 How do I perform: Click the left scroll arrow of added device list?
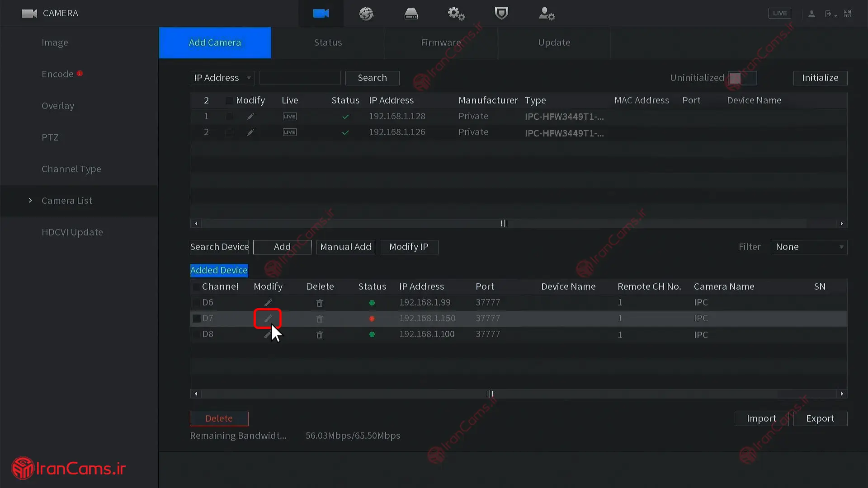[196, 394]
